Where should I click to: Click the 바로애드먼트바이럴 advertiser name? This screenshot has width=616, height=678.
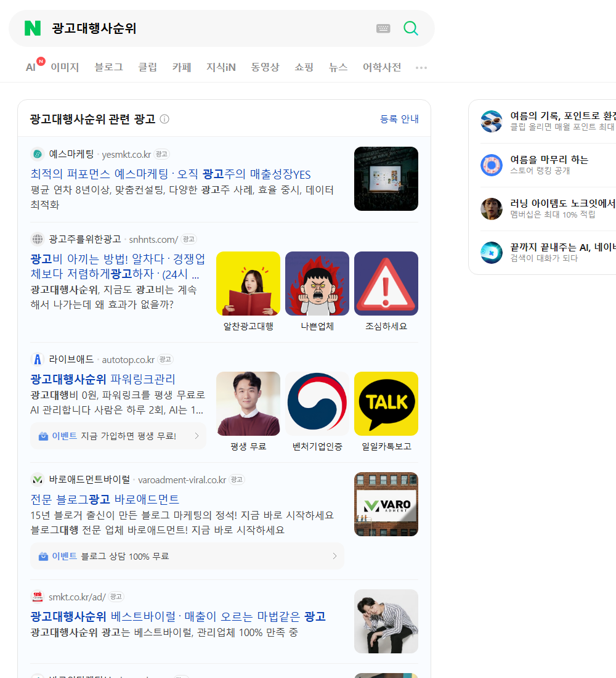click(x=89, y=480)
